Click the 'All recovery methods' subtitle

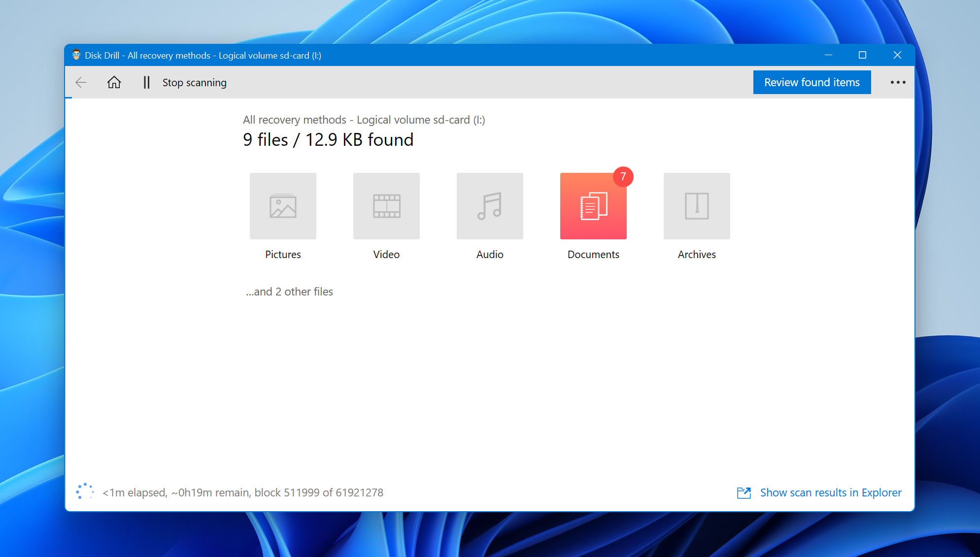click(x=364, y=120)
